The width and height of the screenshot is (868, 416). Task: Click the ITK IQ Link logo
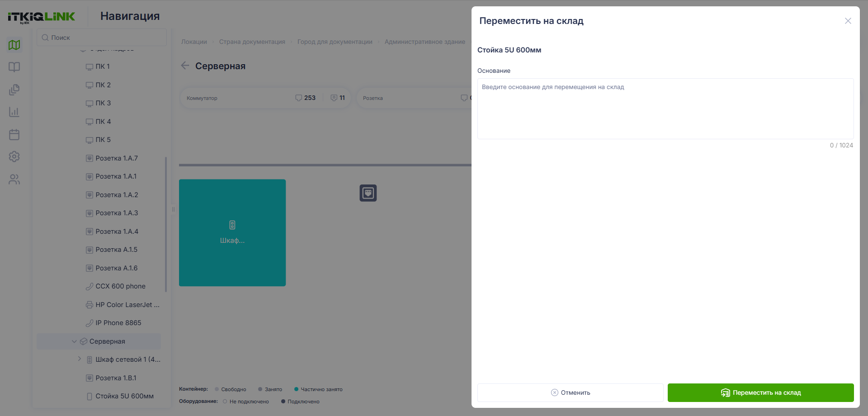(41, 17)
